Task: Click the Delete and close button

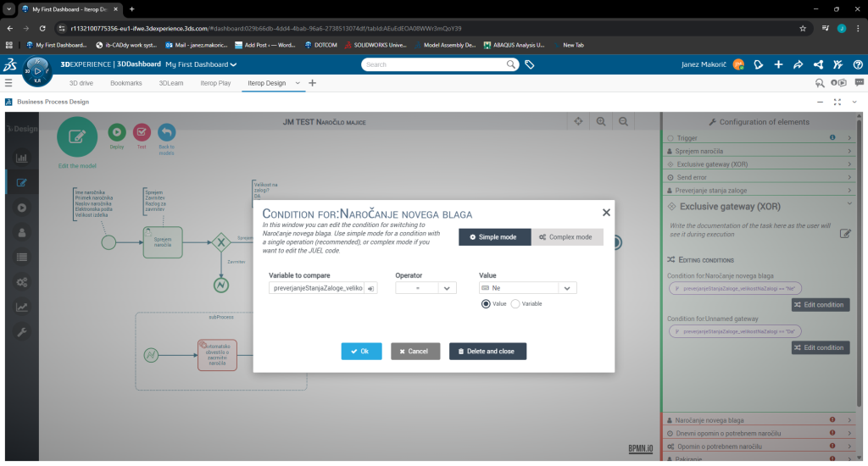Action: [x=487, y=351]
